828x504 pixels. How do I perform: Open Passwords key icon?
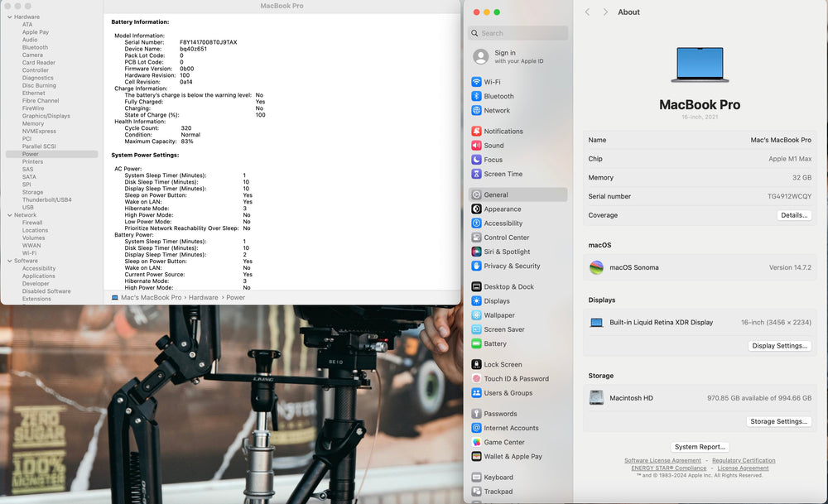[476, 414]
